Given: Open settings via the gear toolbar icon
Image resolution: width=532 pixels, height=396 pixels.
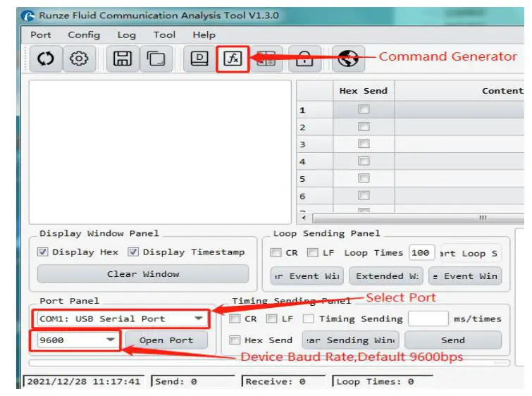Looking at the screenshot, I should [79, 58].
